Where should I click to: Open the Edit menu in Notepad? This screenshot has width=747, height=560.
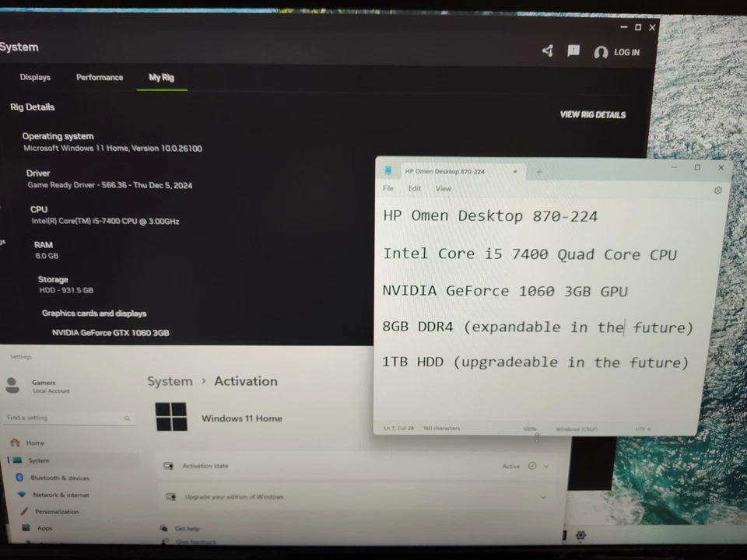(415, 188)
